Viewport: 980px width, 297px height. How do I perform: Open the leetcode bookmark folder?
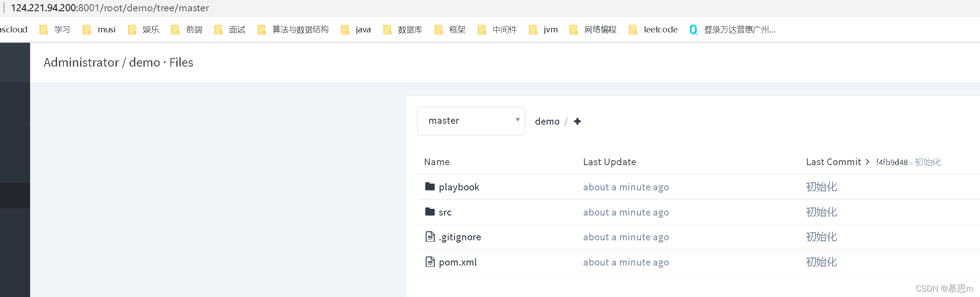point(653,30)
